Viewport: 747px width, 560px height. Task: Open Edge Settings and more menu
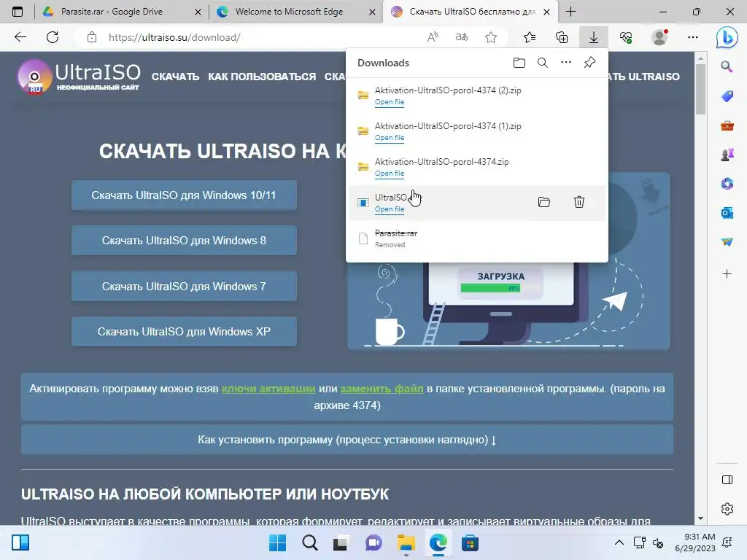(x=693, y=37)
